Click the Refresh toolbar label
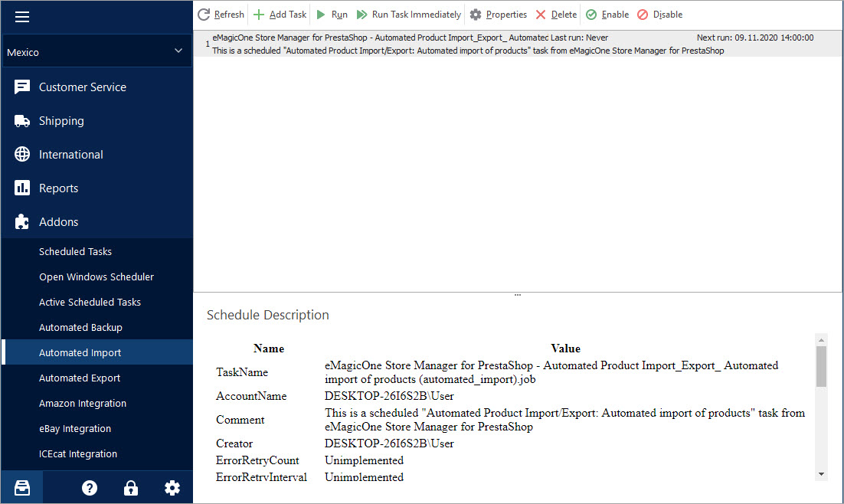 (229, 15)
